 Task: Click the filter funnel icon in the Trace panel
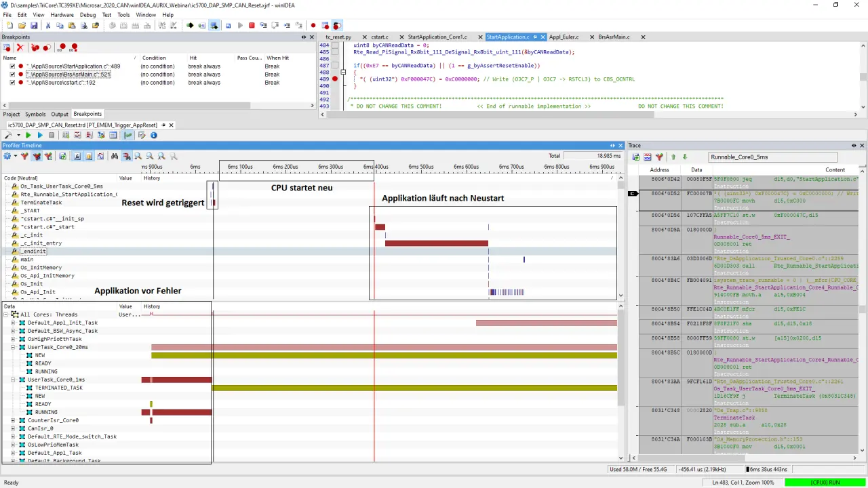tap(658, 157)
